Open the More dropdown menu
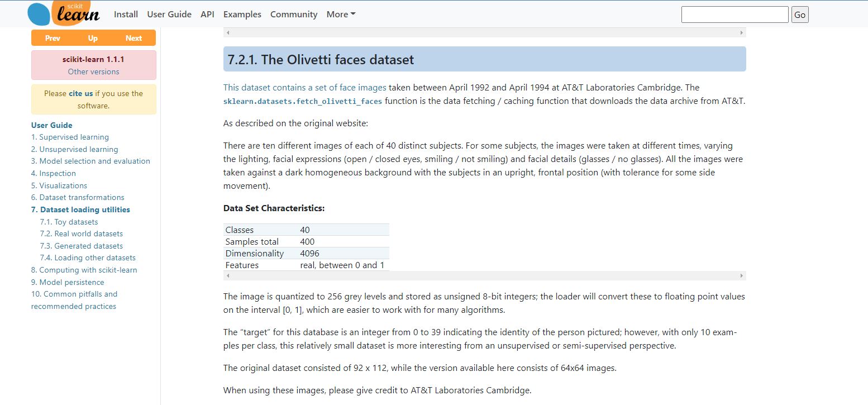Viewport: 868px width, 405px height. click(340, 14)
